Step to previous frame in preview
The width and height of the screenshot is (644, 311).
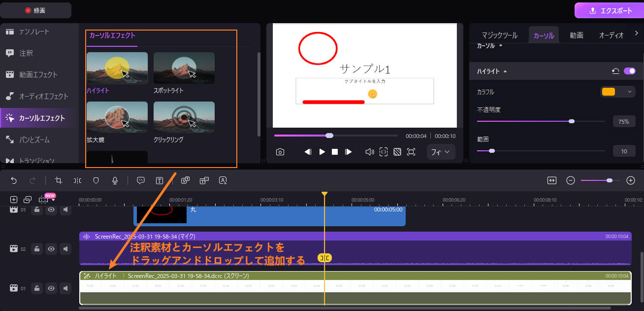(x=308, y=152)
